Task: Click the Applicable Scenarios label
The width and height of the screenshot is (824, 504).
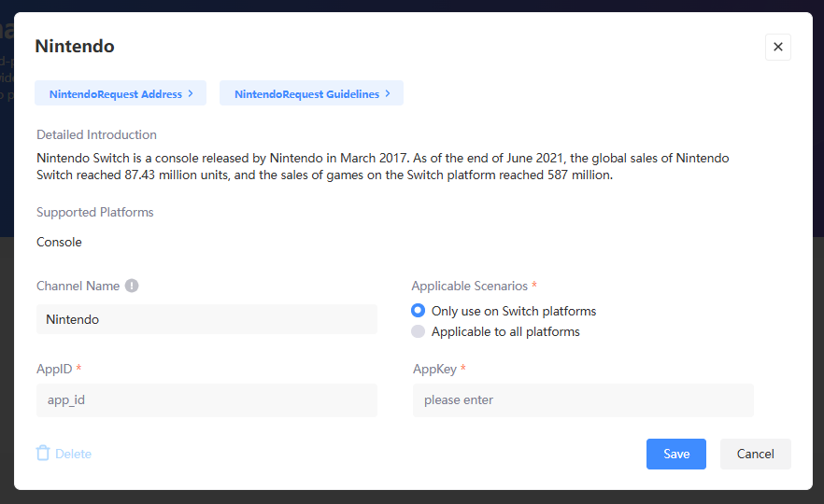Action: pos(469,286)
